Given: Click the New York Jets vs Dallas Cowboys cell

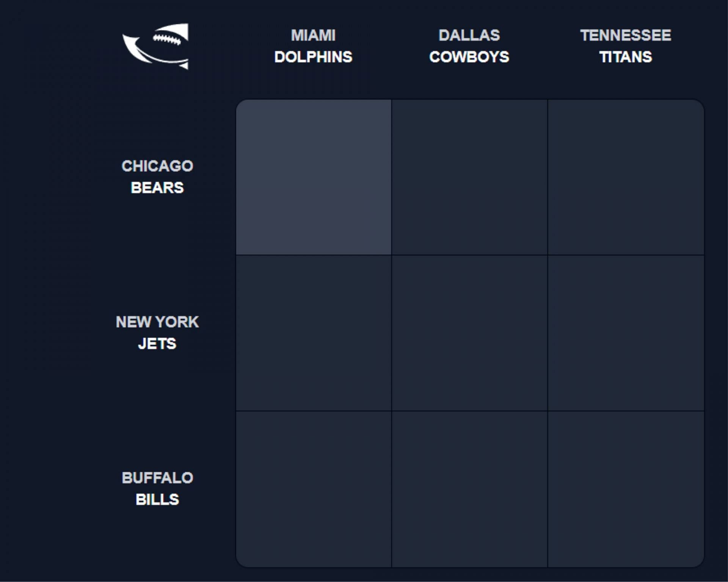Looking at the screenshot, I should click(469, 333).
